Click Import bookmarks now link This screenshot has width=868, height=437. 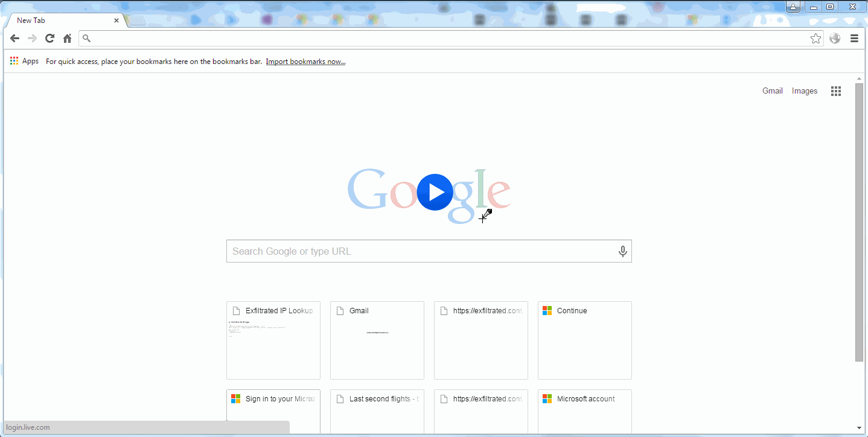[x=305, y=62]
